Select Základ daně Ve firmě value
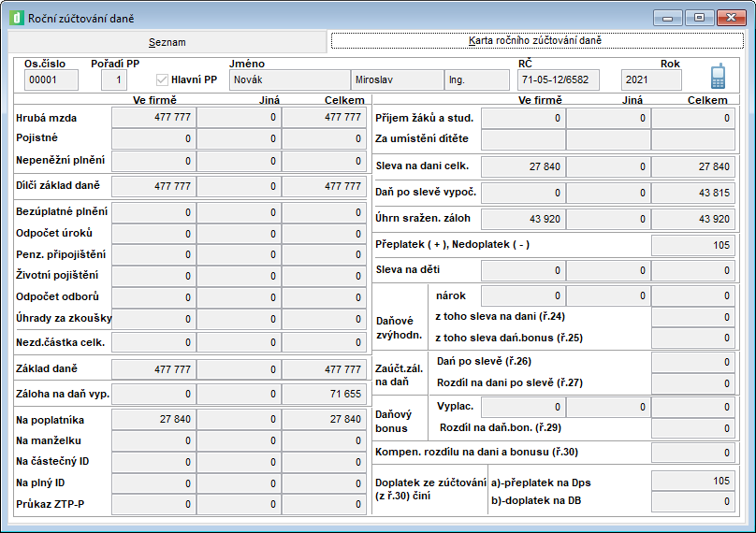 point(153,369)
